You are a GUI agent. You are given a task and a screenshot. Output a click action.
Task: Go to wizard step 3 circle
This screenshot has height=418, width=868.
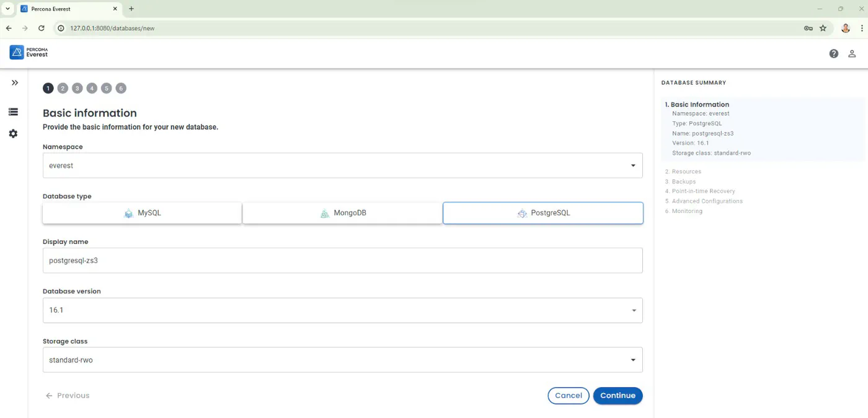click(77, 89)
